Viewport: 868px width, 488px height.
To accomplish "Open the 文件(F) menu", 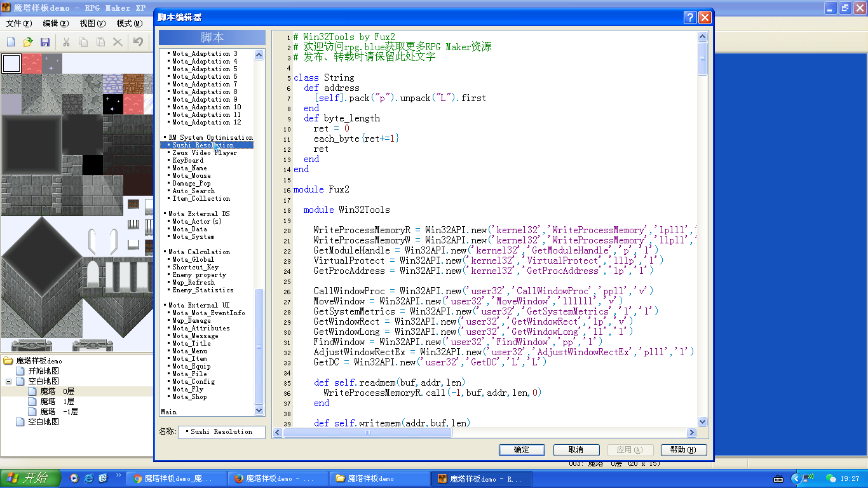I will (x=19, y=24).
